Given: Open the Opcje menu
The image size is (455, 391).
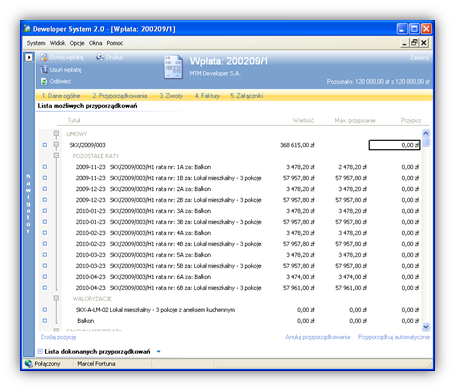Looking at the screenshot, I should click(x=77, y=43).
